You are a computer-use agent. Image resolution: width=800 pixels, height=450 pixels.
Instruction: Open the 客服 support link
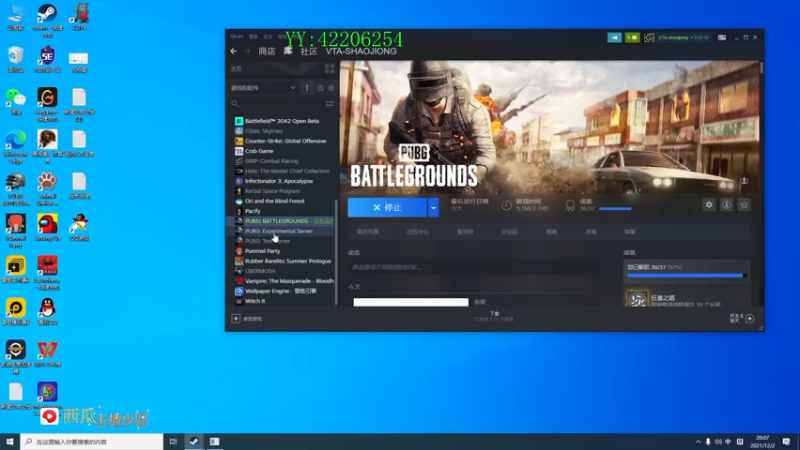630,232
